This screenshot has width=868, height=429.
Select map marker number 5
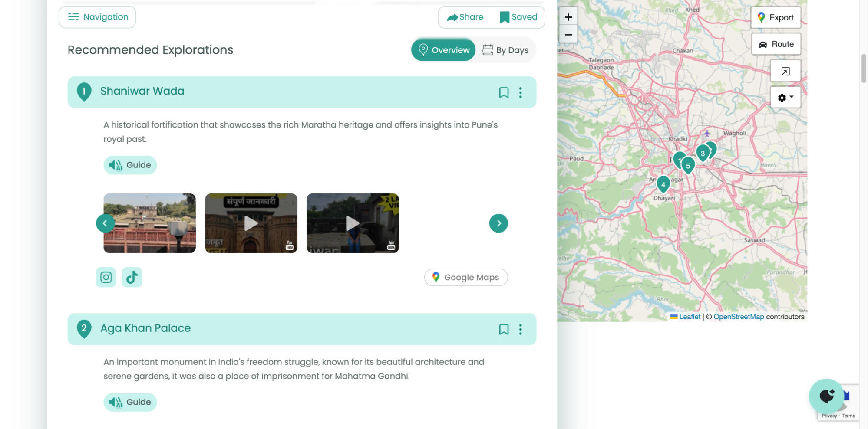pyautogui.click(x=688, y=165)
